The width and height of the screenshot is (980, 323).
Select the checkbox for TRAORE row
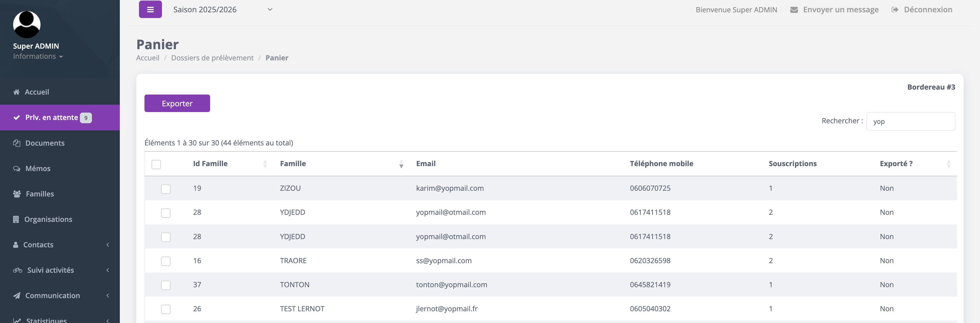(166, 261)
